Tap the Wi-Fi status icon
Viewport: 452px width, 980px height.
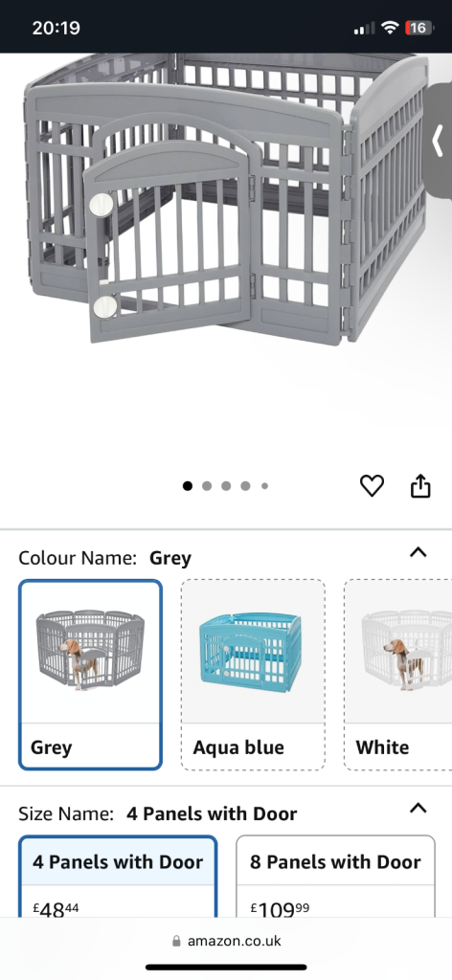click(391, 28)
